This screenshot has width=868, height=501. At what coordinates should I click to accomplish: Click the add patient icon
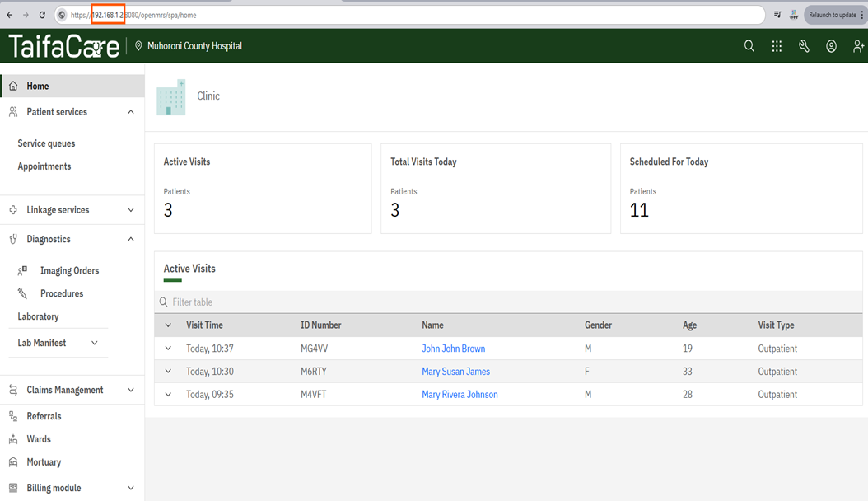[858, 46]
